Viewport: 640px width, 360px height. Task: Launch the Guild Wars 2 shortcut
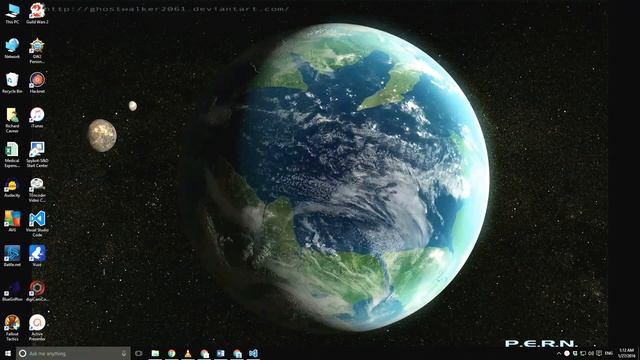point(37,13)
